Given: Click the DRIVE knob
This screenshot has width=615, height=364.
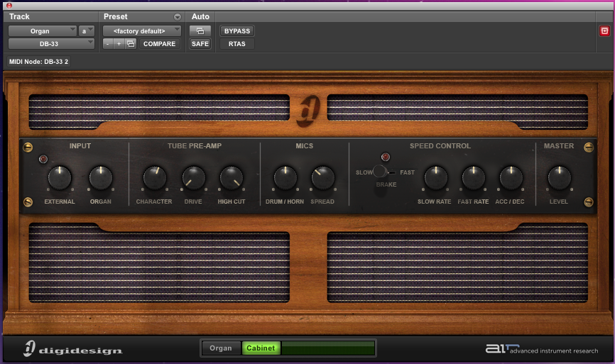Looking at the screenshot, I should coord(194,178).
